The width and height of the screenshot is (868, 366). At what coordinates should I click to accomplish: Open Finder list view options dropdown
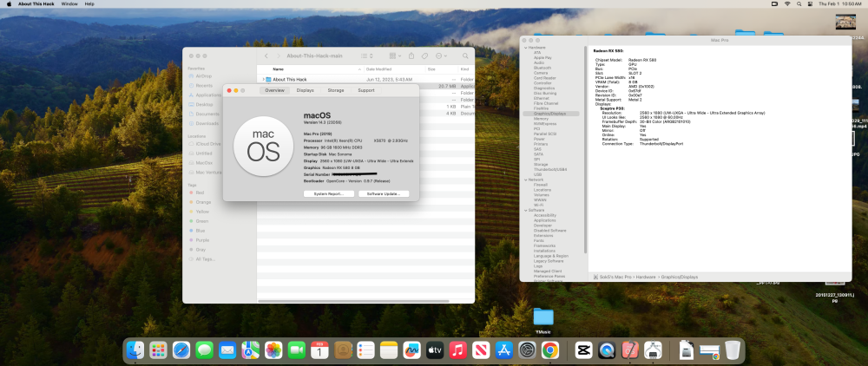(x=367, y=56)
